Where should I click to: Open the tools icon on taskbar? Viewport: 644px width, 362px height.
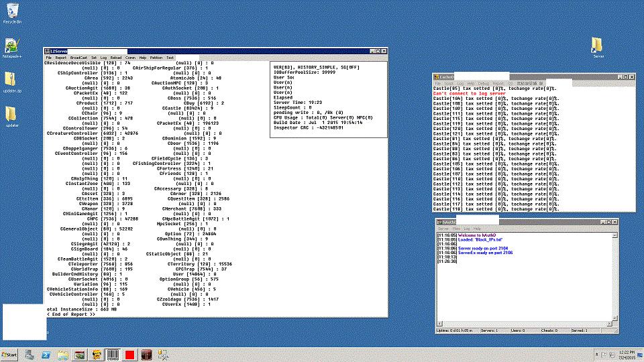pyautogui.click(x=164, y=355)
